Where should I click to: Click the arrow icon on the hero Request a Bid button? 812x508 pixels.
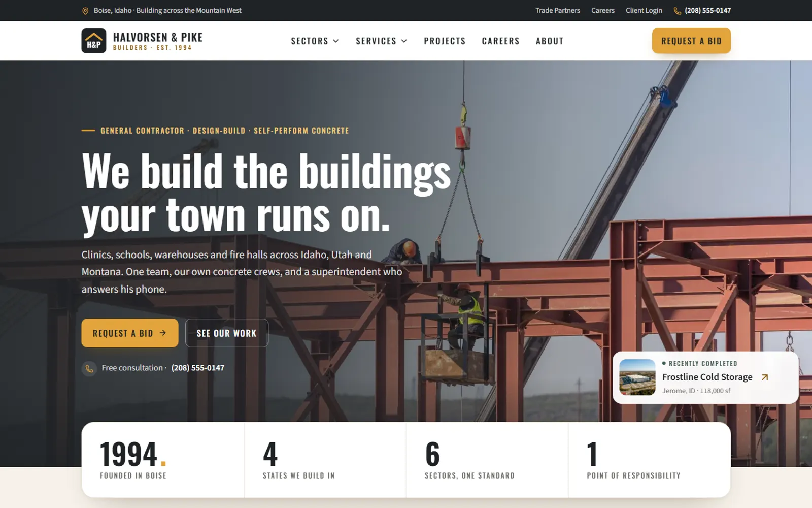pyautogui.click(x=163, y=333)
